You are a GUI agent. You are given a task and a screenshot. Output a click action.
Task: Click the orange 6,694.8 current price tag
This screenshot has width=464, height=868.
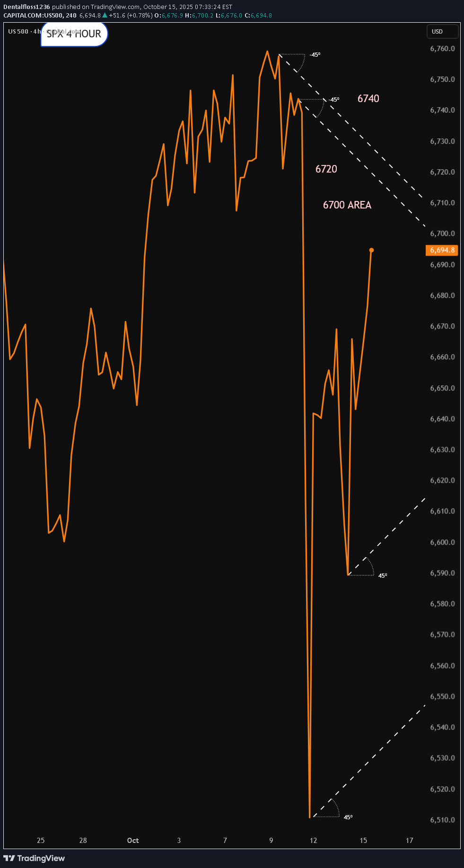coord(442,250)
